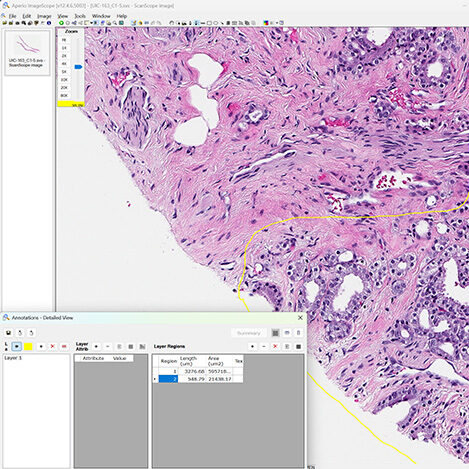This screenshot has width=469, height=469.
Task: Click the first undo arrow icon in Annotations
Action: tap(20, 333)
